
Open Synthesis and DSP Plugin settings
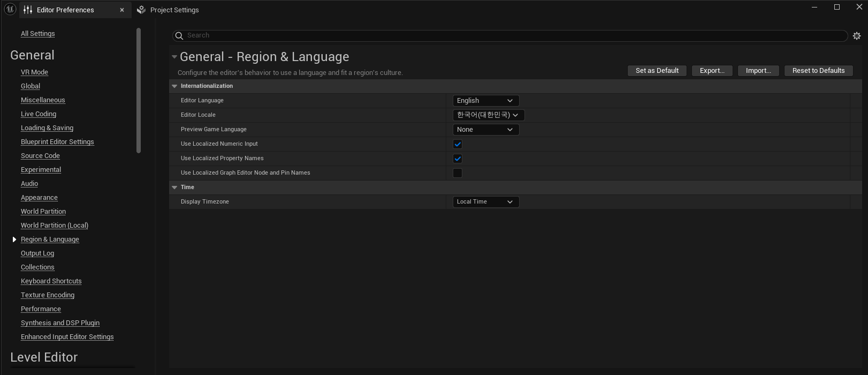pos(60,323)
